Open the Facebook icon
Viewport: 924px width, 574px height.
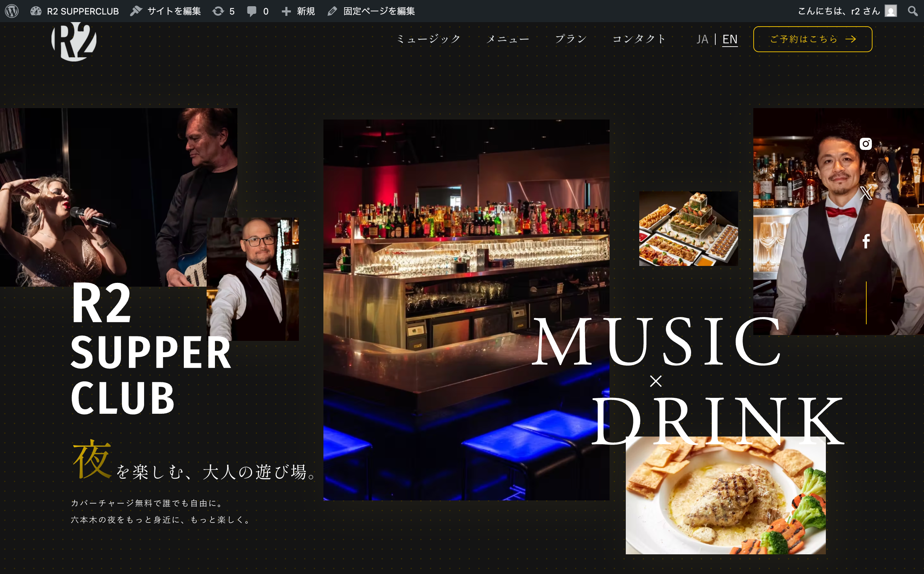(866, 241)
